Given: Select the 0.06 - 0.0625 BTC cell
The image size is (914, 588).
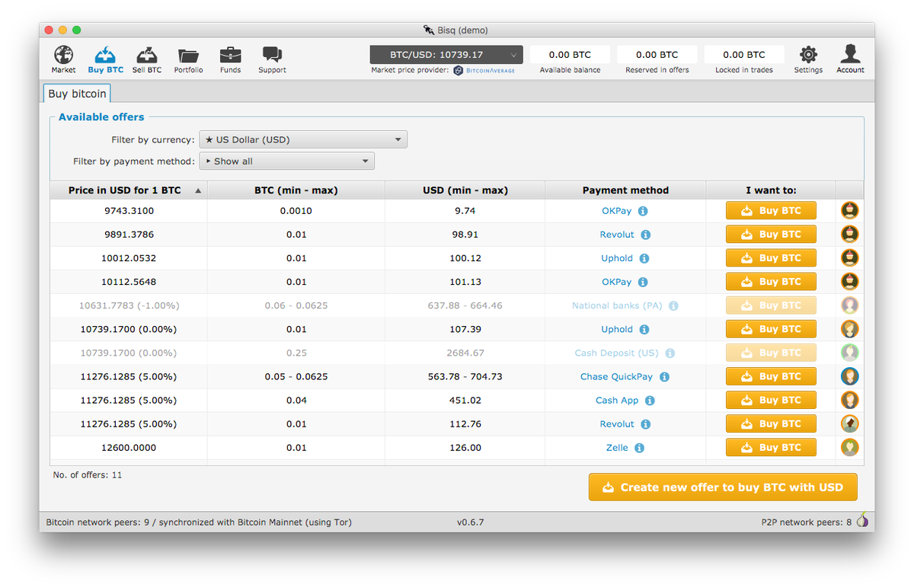Looking at the screenshot, I should pos(296,305).
